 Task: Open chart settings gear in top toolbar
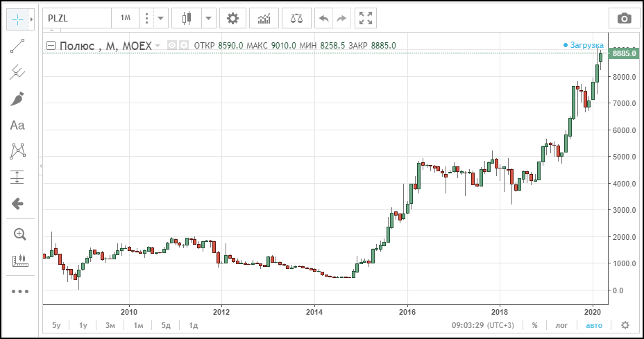(x=232, y=19)
